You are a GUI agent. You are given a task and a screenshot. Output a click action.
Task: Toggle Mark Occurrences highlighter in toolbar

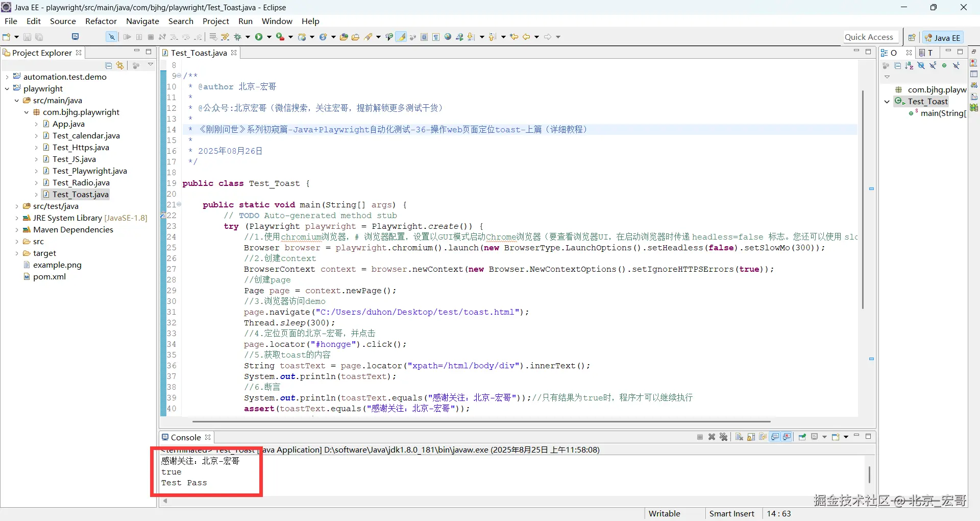point(402,37)
